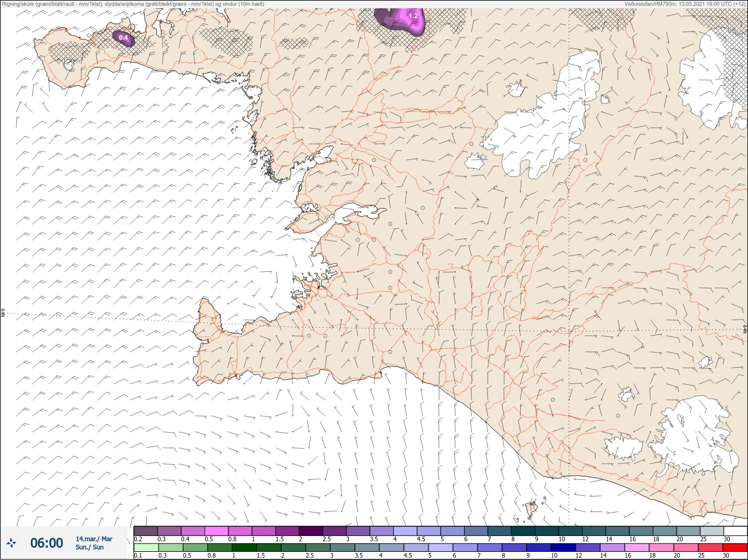Pick the light lavender swatch at 4, upper scale
The width and height of the screenshot is (748, 560).
point(405,531)
